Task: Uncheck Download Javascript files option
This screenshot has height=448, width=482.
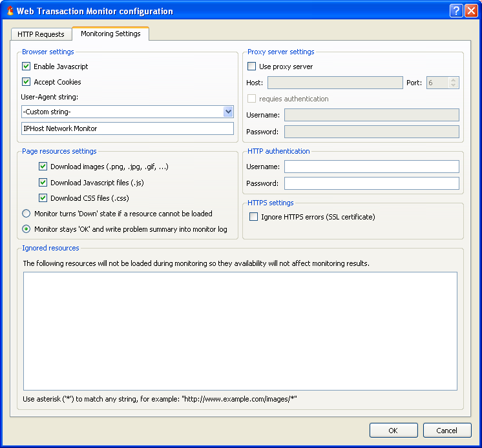Action: 43,183
